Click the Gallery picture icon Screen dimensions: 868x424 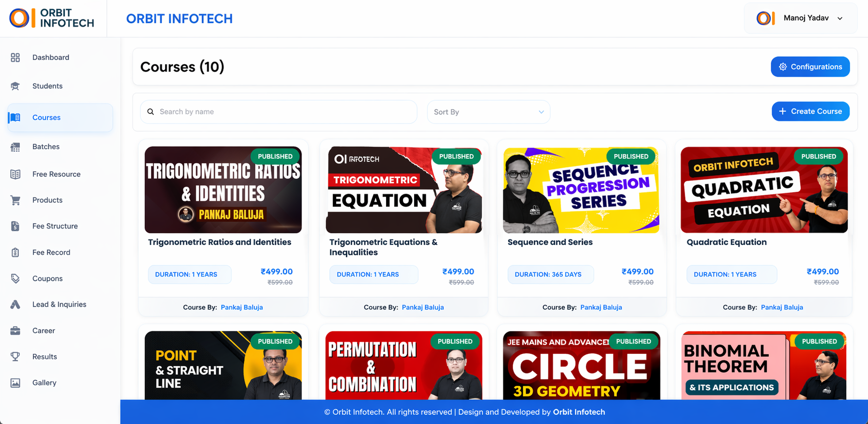point(15,383)
